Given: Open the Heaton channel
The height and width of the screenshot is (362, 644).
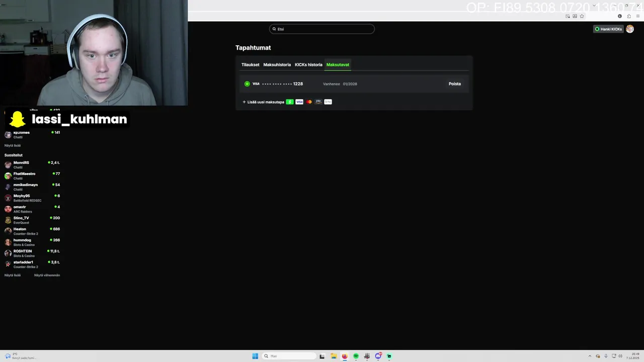Looking at the screenshot, I should [x=32, y=231].
